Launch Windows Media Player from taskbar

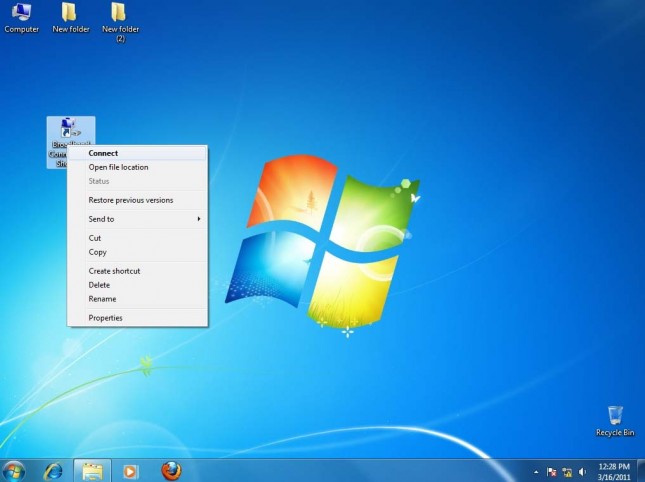pyautogui.click(x=130, y=471)
